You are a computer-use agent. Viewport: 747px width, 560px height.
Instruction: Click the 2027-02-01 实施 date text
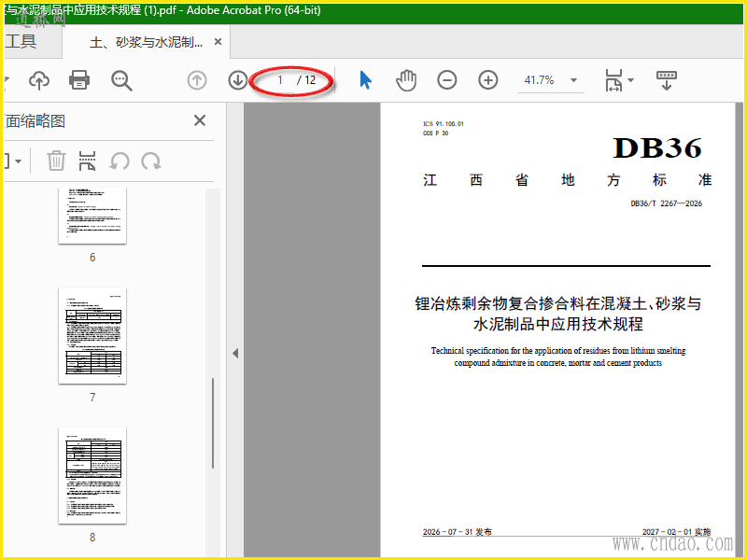pyautogui.click(x=676, y=532)
